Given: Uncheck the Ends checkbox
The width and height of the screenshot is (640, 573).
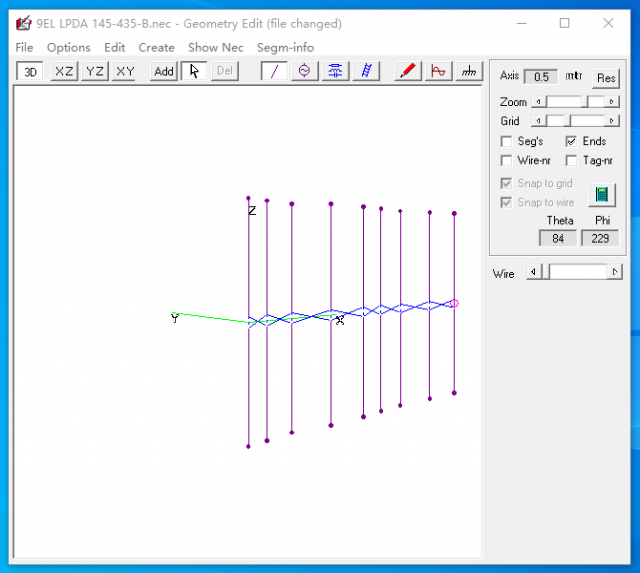Looking at the screenshot, I should [571, 142].
